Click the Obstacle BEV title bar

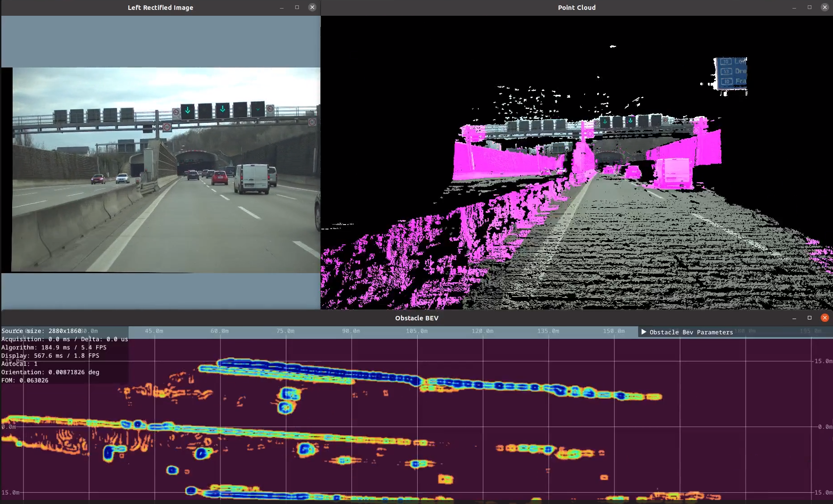click(x=417, y=318)
